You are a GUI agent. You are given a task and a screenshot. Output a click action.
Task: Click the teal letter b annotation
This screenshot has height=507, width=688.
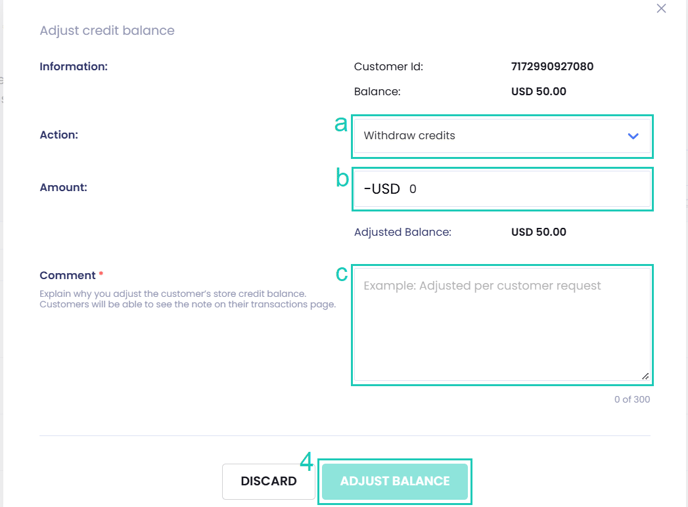point(341,179)
